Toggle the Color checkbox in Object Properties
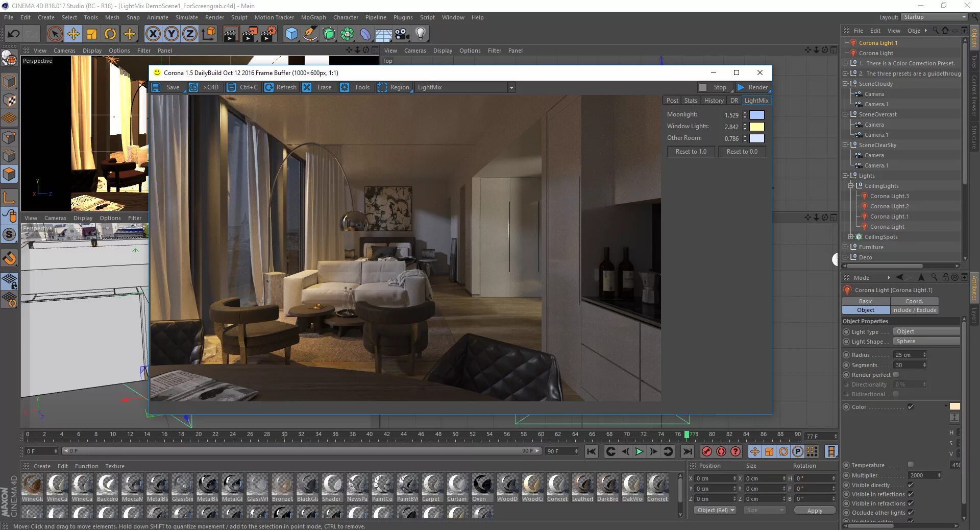Viewport: 980px width, 530px height. [x=912, y=407]
